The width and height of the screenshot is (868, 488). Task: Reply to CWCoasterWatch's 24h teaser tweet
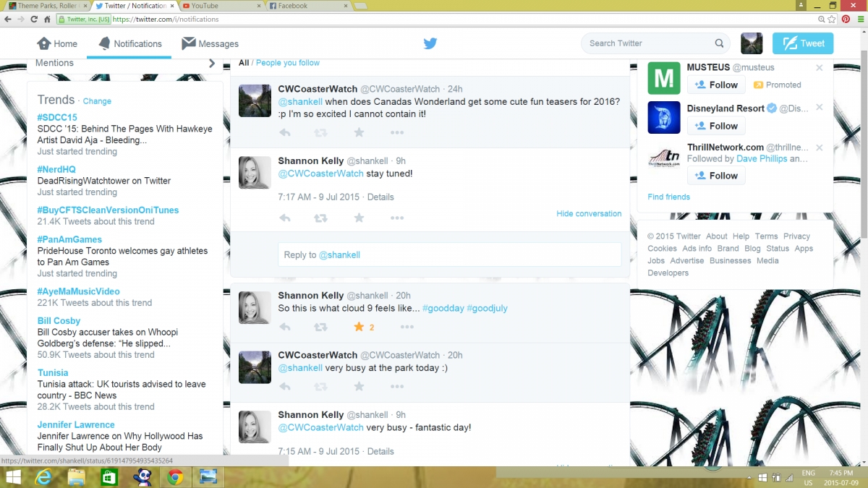pos(285,133)
